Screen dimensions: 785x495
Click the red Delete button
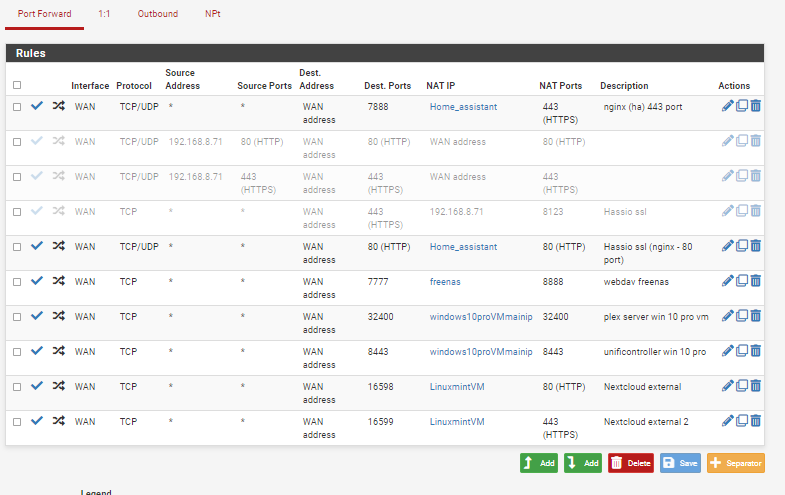point(631,463)
